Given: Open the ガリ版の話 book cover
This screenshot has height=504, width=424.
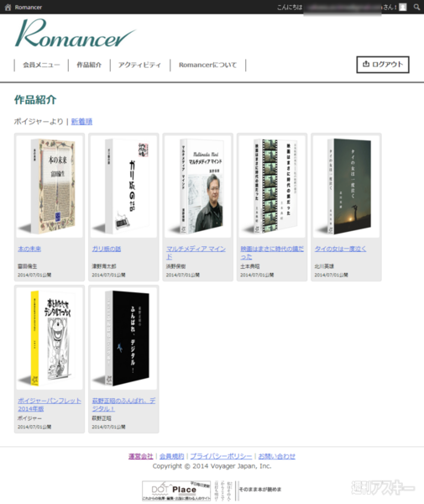Looking at the screenshot, I should 123,186.
